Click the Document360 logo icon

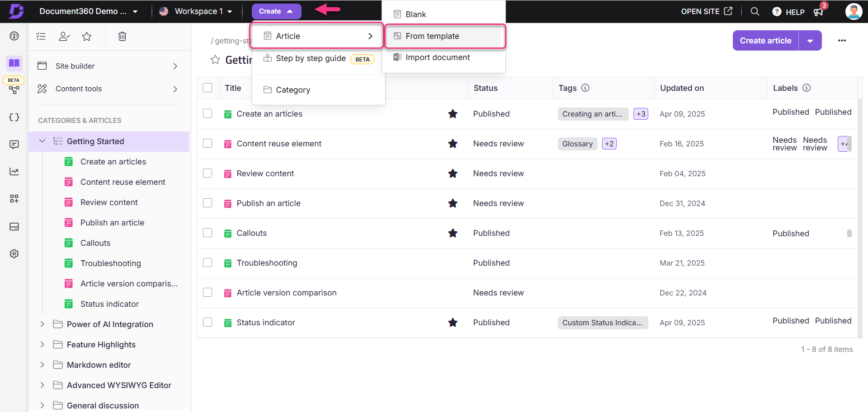coord(16,11)
